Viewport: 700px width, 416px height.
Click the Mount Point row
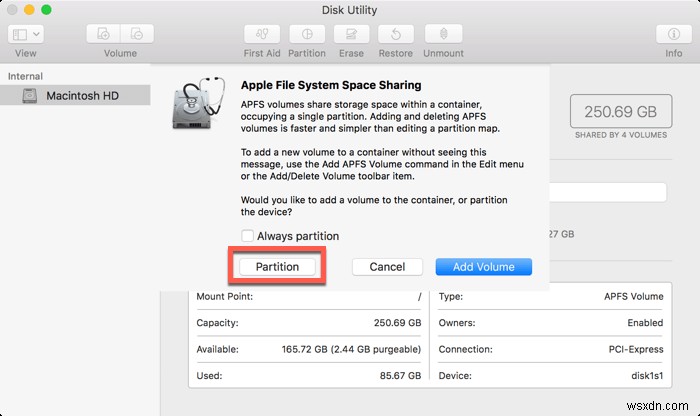311,297
